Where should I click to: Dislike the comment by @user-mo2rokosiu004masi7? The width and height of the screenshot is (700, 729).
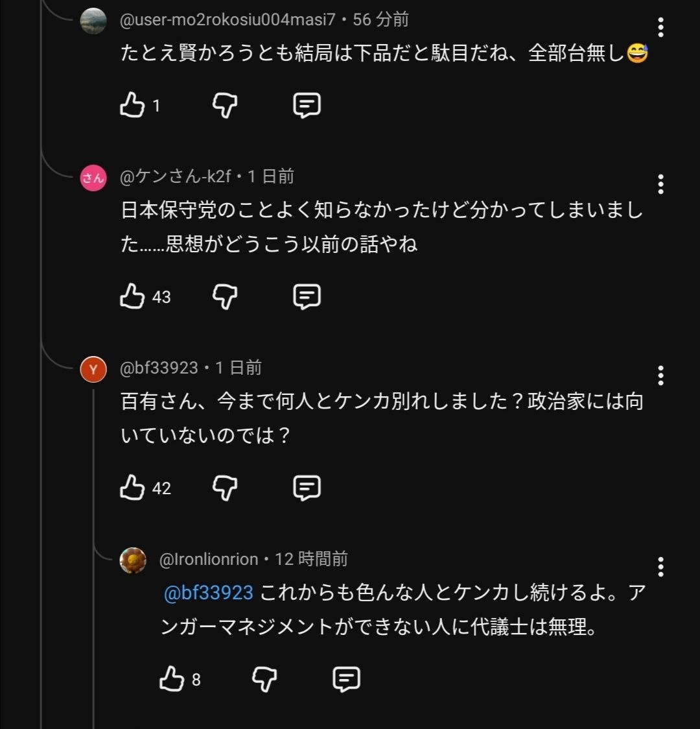225,105
